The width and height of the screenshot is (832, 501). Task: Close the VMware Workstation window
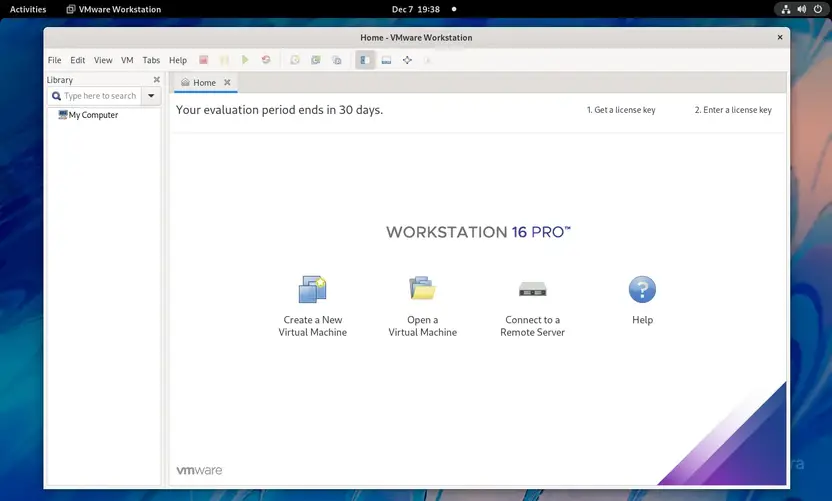779,37
